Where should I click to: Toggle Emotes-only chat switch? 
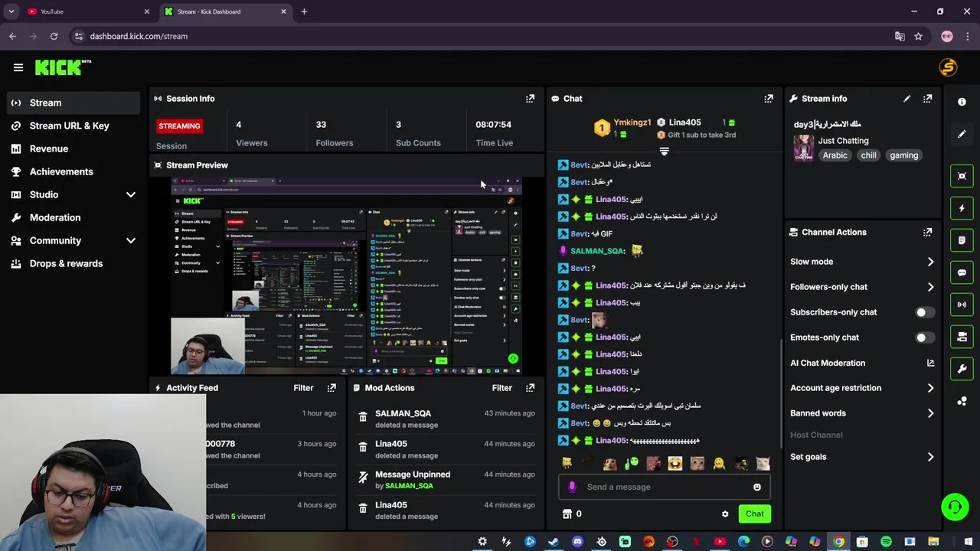[x=925, y=337]
